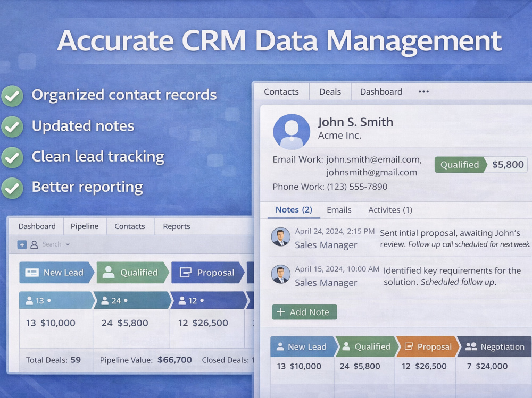Click the Acme Inc. company name
Image resolution: width=532 pixels, height=398 pixels.
click(339, 136)
